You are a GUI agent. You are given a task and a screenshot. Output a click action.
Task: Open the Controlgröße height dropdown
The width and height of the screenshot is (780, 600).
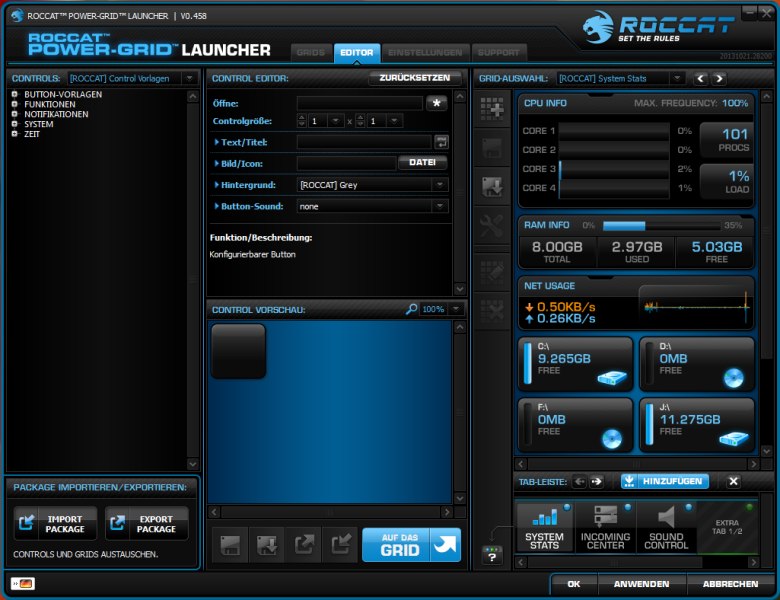pyautogui.click(x=394, y=121)
